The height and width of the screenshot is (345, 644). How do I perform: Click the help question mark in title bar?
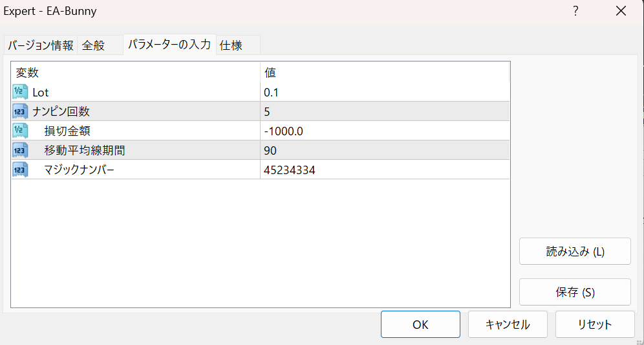pyautogui.click(x=576, y=11)
